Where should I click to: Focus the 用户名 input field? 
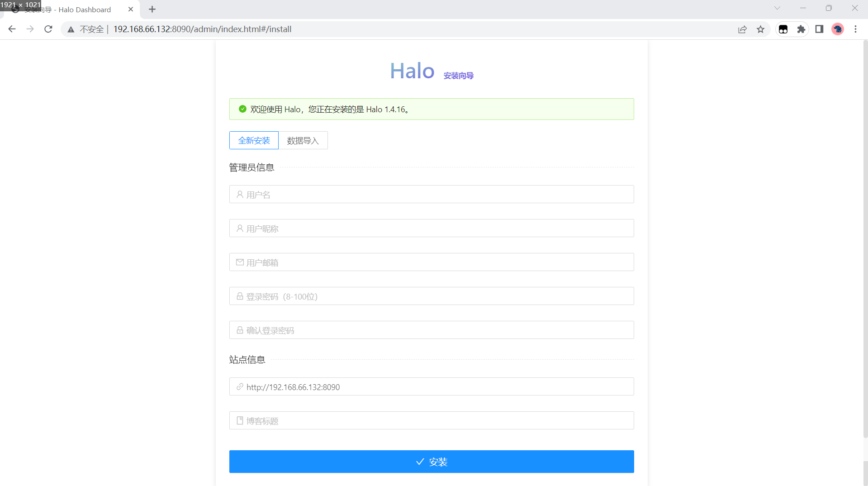coord(432,194)
